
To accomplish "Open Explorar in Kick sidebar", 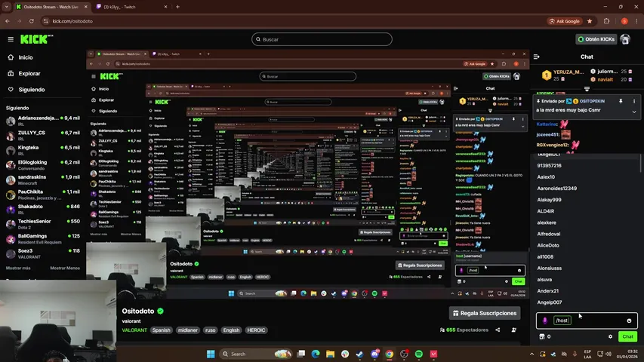I will 29,73.
